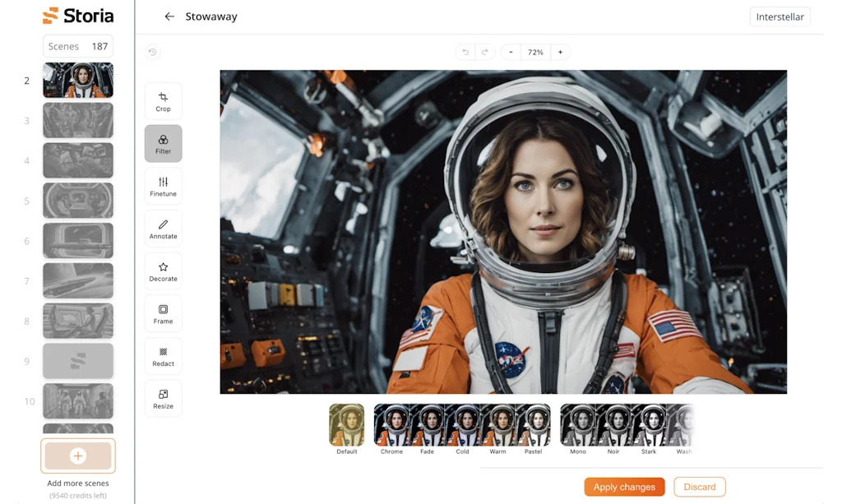The image size is (842, 504).
Task: Open the Decorate star tool
Action: (x=163, y=271)
